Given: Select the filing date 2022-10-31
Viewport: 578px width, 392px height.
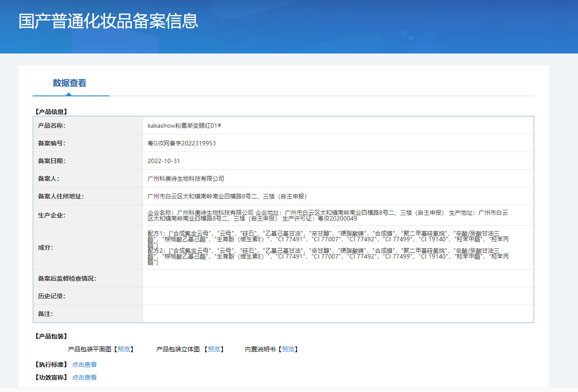Looking at the screenshot, I should coord(164,161).
